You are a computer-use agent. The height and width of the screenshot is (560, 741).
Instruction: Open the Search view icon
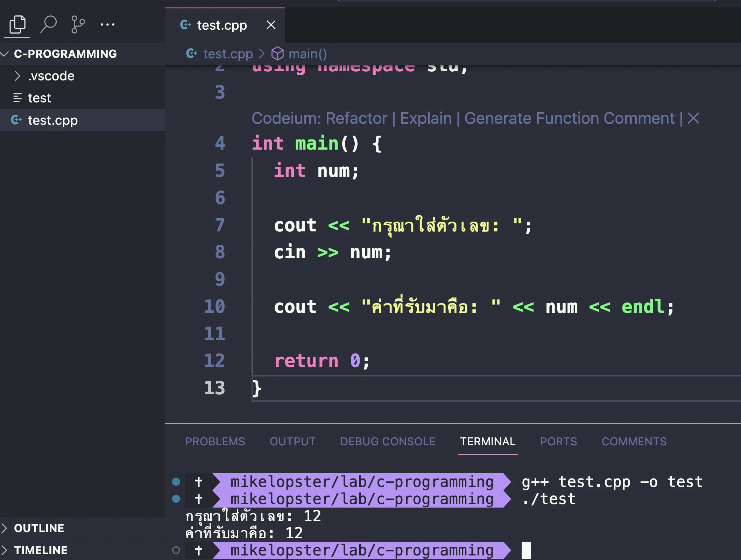48,24
